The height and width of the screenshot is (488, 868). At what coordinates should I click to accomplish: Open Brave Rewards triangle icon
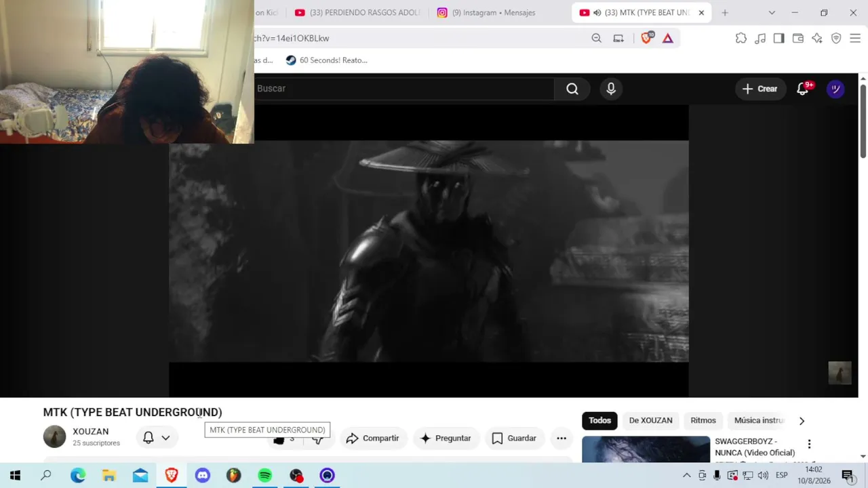668,39
